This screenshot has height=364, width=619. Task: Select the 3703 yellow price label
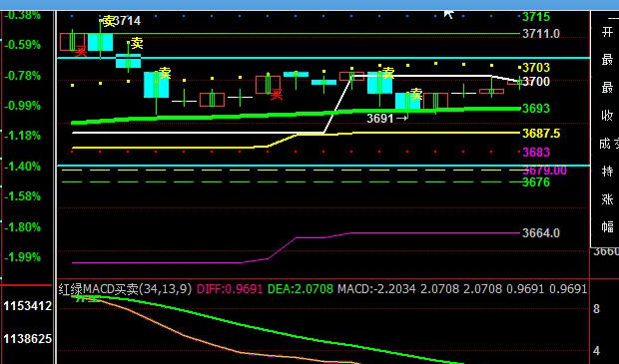coord(536,68)
